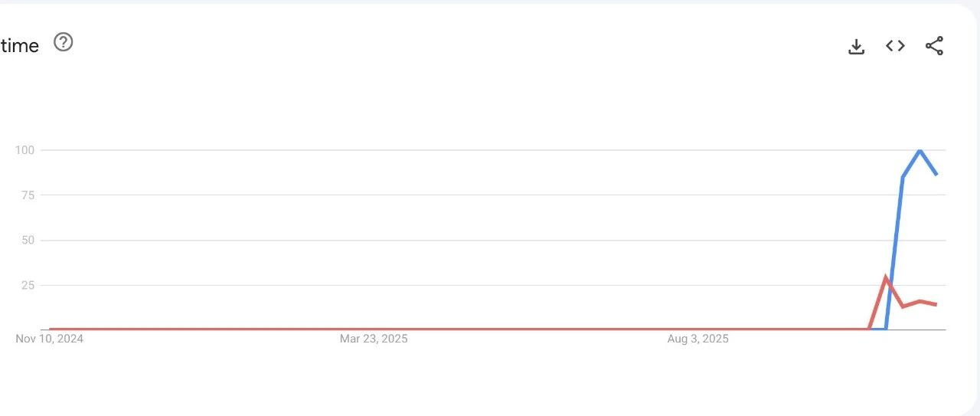Click the Mar 23, 2025 date label
Viewport: 980px width, 416px height.
(374, 339)
